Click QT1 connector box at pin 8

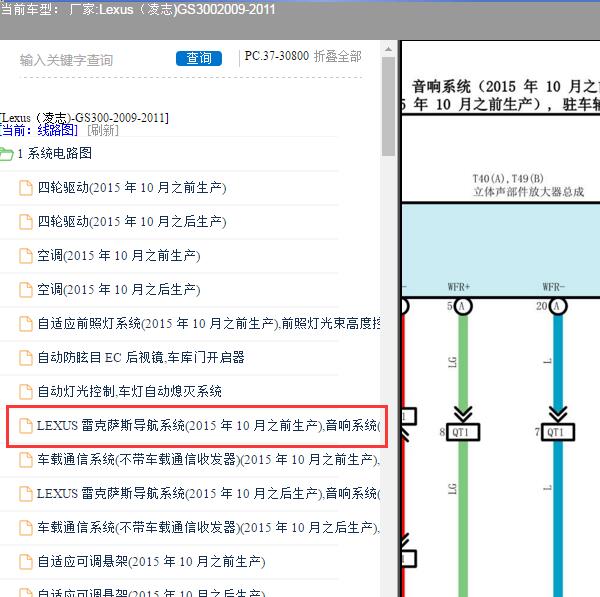click(463, 432)
